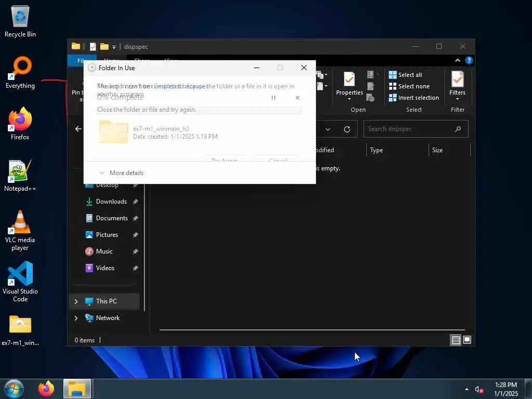Click Select none in the ribbon
532x399 pixels.
[x=409, y=86]
